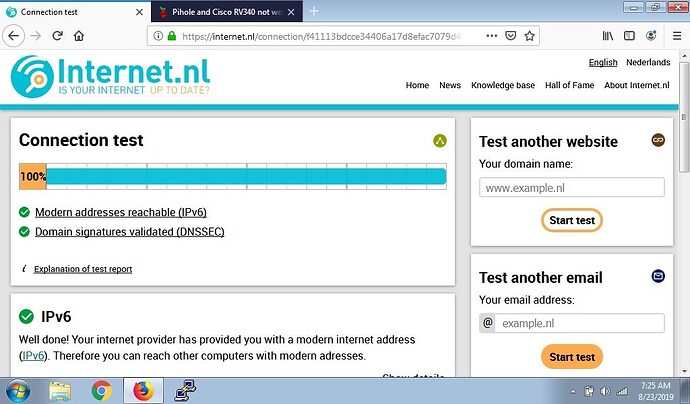This screenshot has width=690, height=404.
Task: Follow the IPv6 link in the paragraph
Action: click(33, 355)
